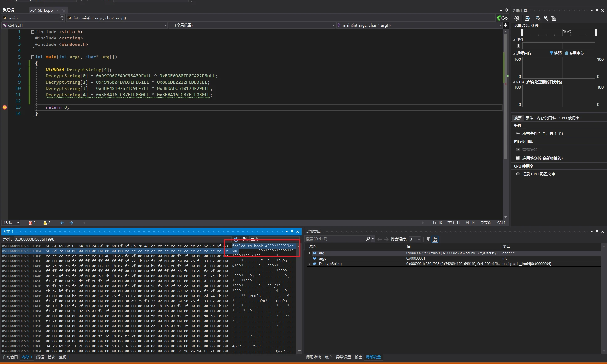
Task: Click the take snapshot icon
Action: pyautogui.click(x=518, y=149)
